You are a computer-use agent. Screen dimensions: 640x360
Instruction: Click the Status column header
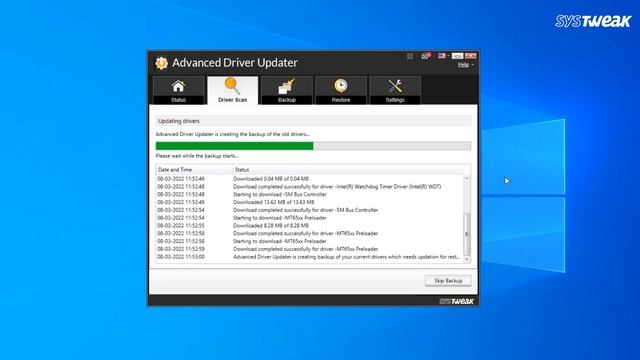(x=348, y=169)
